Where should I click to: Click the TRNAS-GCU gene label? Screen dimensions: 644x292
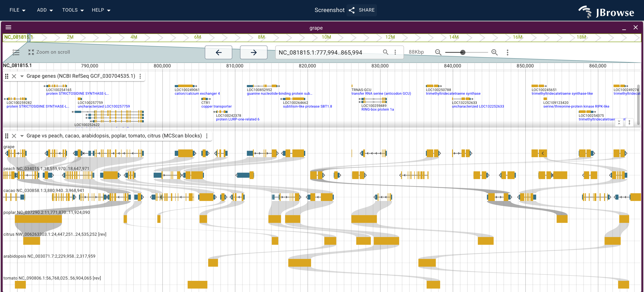pos(361,90)
